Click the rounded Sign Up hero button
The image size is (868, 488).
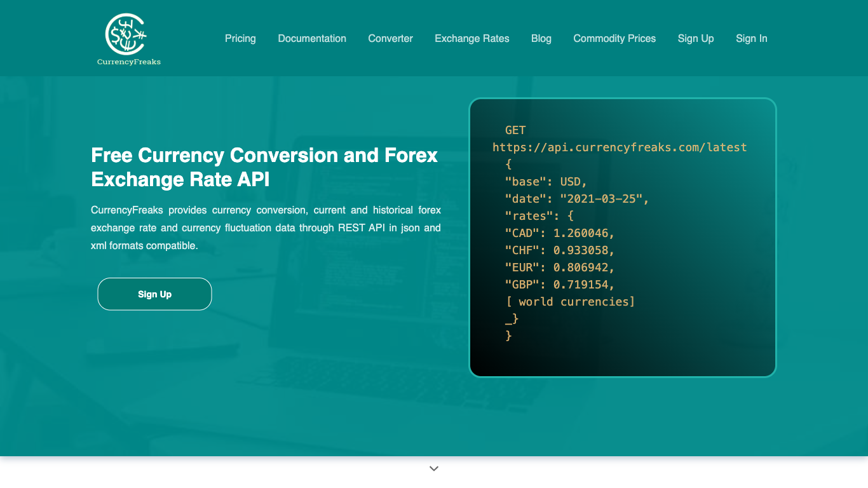click(x=154, y=294)
